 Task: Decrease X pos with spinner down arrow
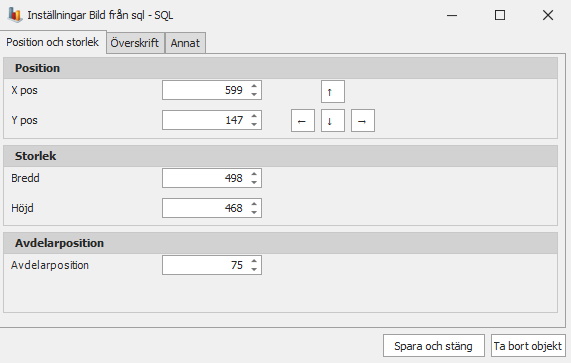254,95
